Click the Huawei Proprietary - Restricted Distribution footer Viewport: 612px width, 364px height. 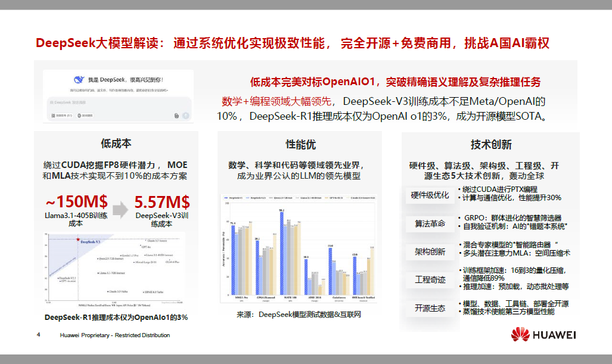(115, 335)
